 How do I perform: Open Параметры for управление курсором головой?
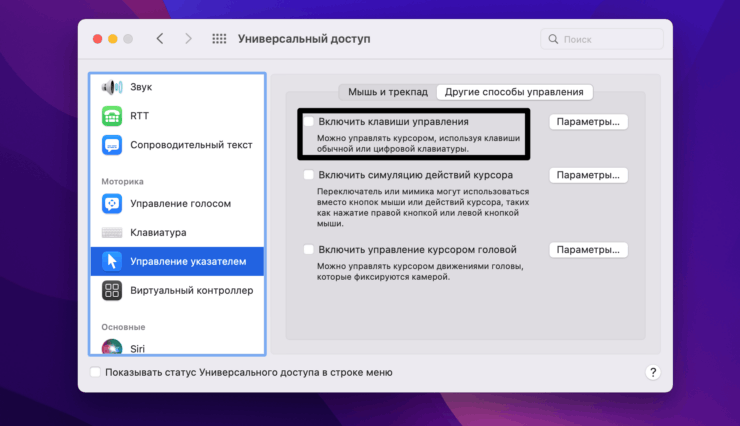coord(588,250)
